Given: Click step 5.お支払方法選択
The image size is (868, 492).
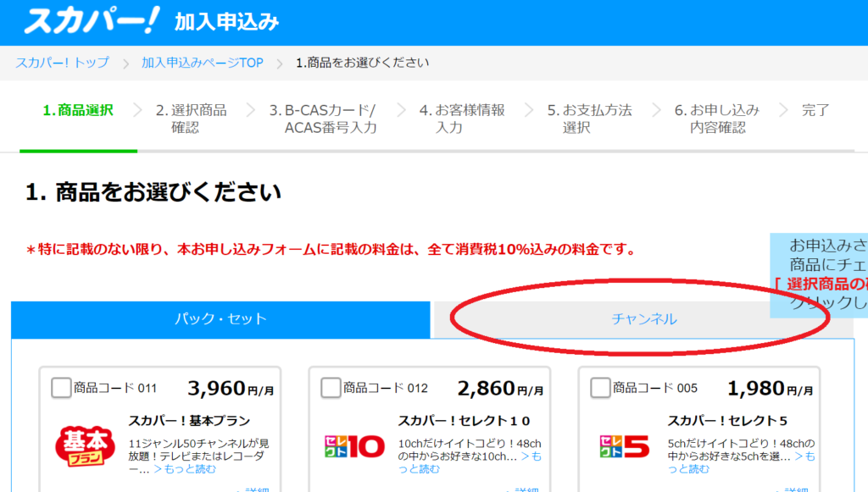Looking at the screenshot, I should tap(590, 119).
